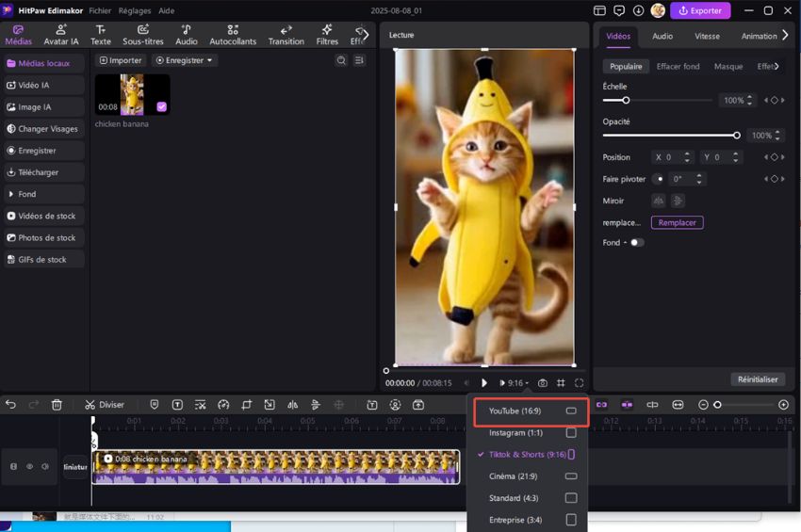Open Sous-titres panel
This screenshot has width=801, height=532.
pos(143,35)
